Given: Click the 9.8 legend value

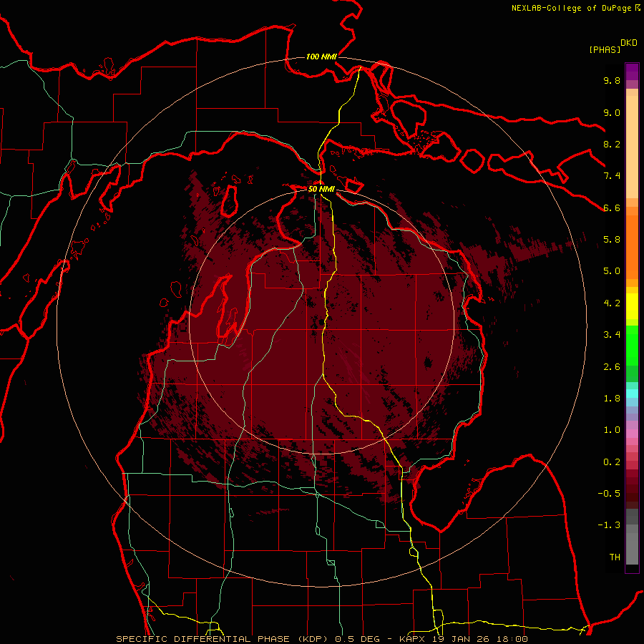Looking at the screenshot, I should click(612, 81).
